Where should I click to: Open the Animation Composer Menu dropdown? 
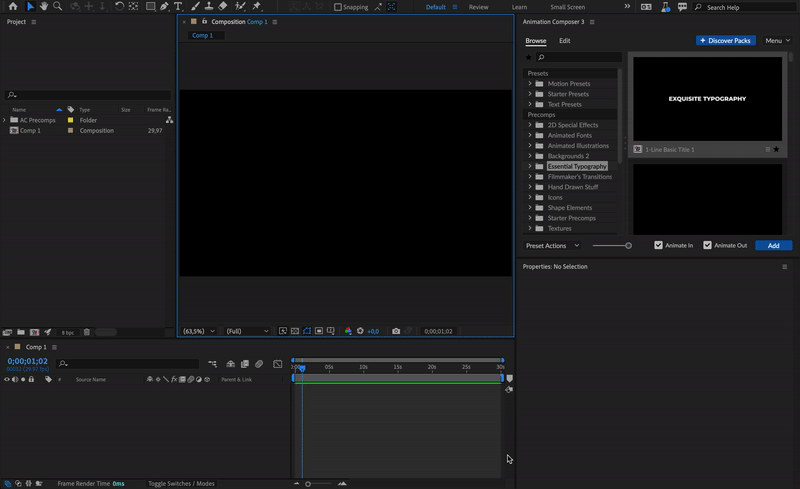(x=777, y=40)
